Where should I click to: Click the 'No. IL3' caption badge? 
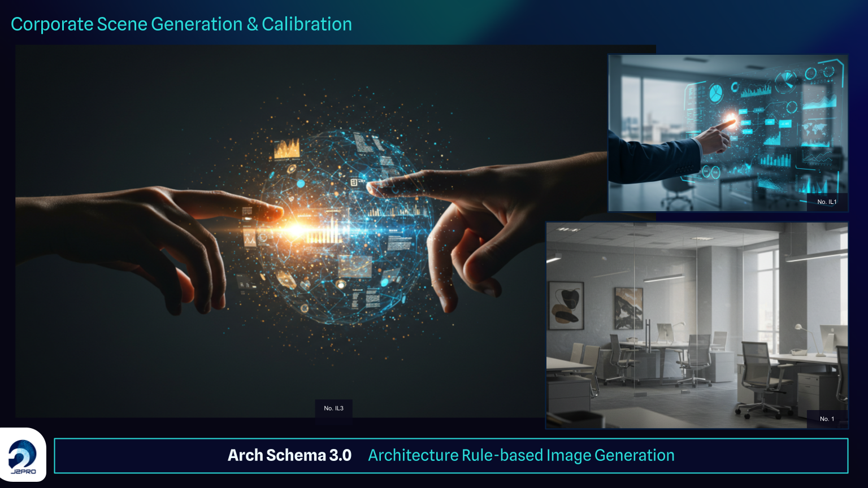click(x=333, y=407)
